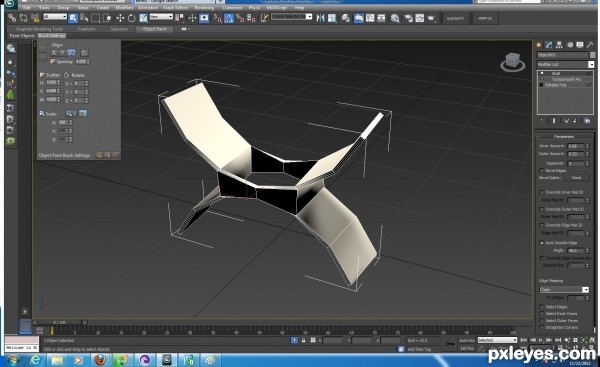This screenshot has height=367, width=600.
Task: Enable Override Edge Mat ID checkbox
Action: pyautogui.click(x=542, y=225)
